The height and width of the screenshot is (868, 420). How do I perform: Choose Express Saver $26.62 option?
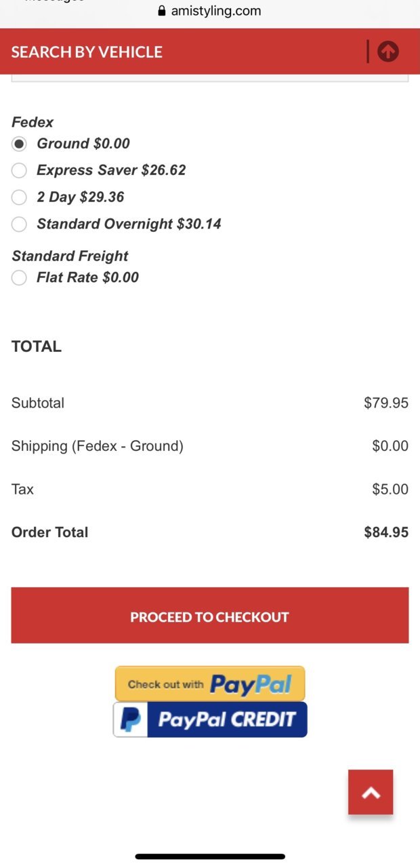19,170
